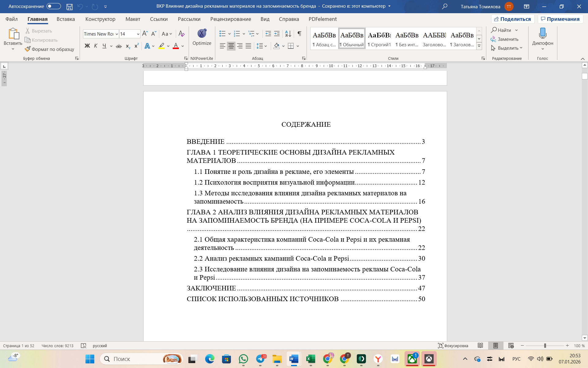The height and width of the screenshot is (368, 588).
Task: Open the font name dropdown
Action: tap(117, 34)
